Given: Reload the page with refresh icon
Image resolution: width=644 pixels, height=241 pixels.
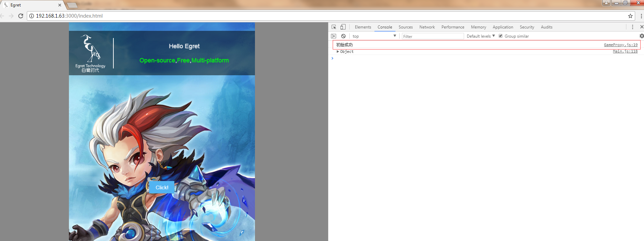Looking at the screenshot, I should click(21, 16).
